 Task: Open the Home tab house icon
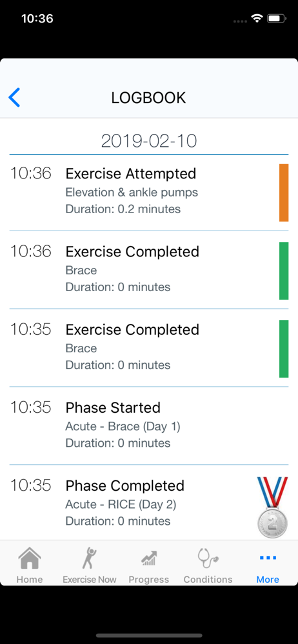pos(30,558)
